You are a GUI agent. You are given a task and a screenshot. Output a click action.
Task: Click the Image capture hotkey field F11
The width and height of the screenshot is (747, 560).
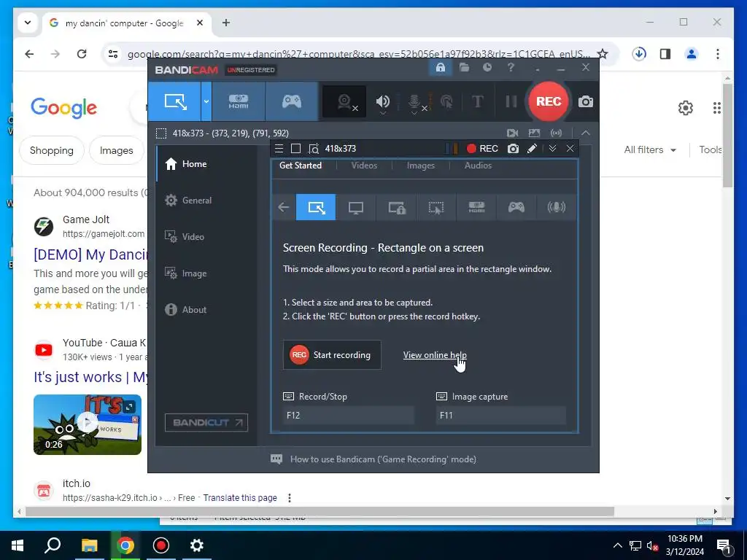click(x=501, y=415)
